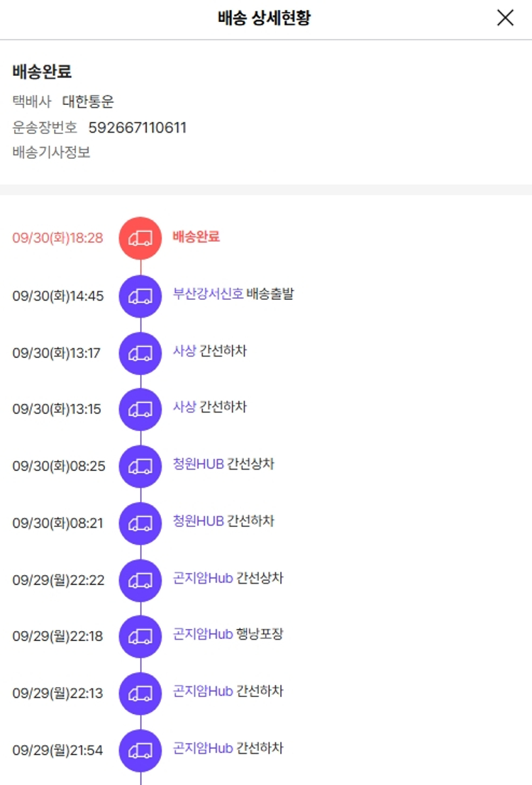Click the truck icon at 09/29(월)21:54
The image size is (532, 785).
tap(140, 750)
